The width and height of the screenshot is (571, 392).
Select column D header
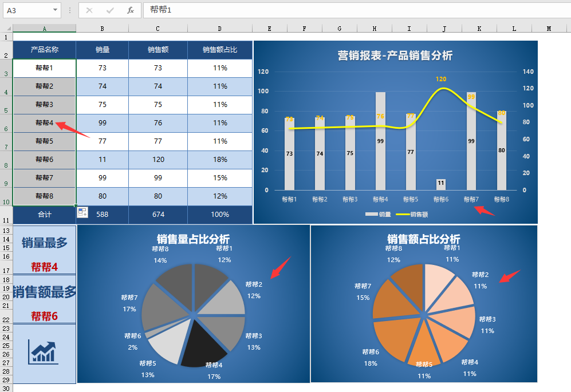click(x=219, y=29)
